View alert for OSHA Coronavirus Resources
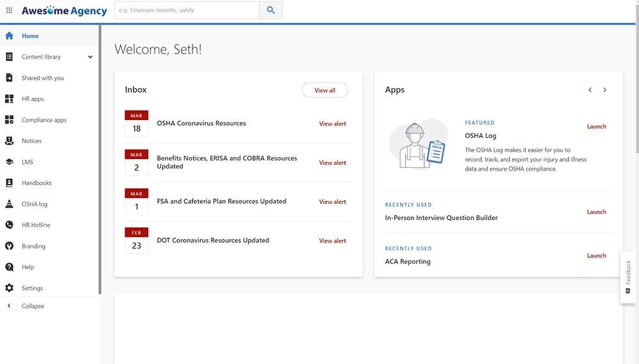 332,124
